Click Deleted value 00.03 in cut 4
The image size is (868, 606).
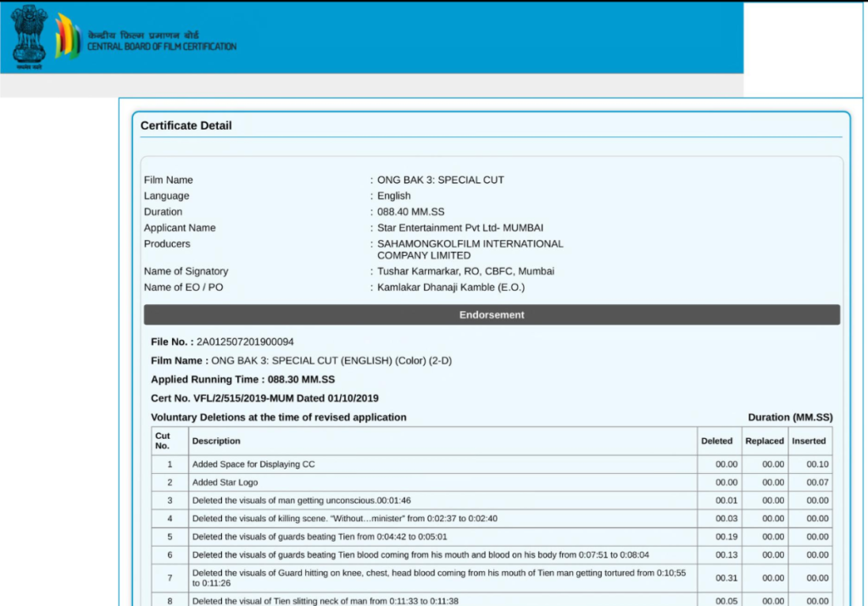point(726,519)
